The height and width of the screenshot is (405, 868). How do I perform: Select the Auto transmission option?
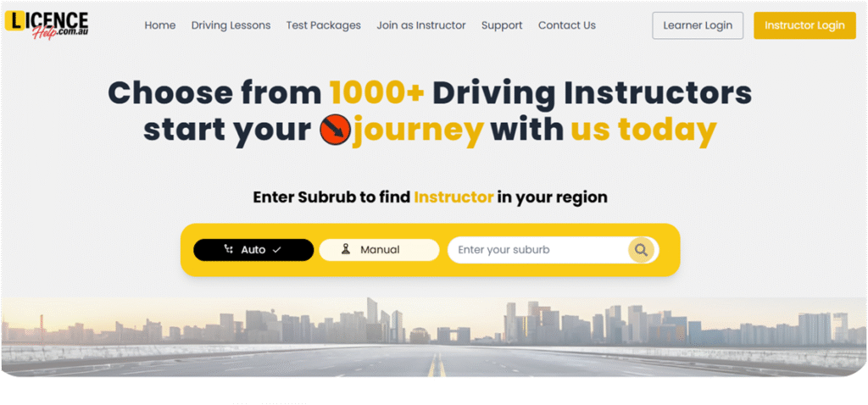click(x=253, y=250)
